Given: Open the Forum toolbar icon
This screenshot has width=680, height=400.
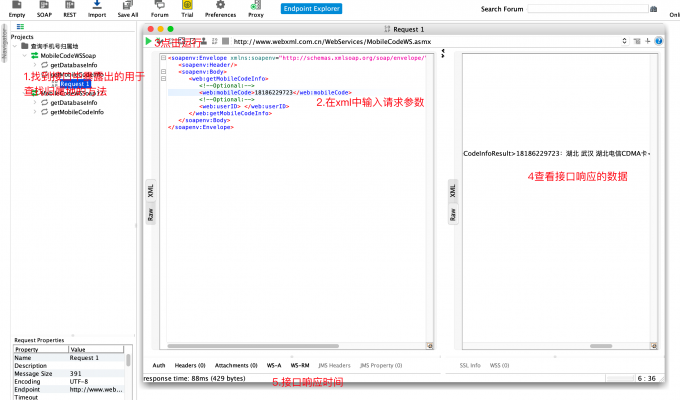Looking at the screenshot, I should (x=160, y=9).
